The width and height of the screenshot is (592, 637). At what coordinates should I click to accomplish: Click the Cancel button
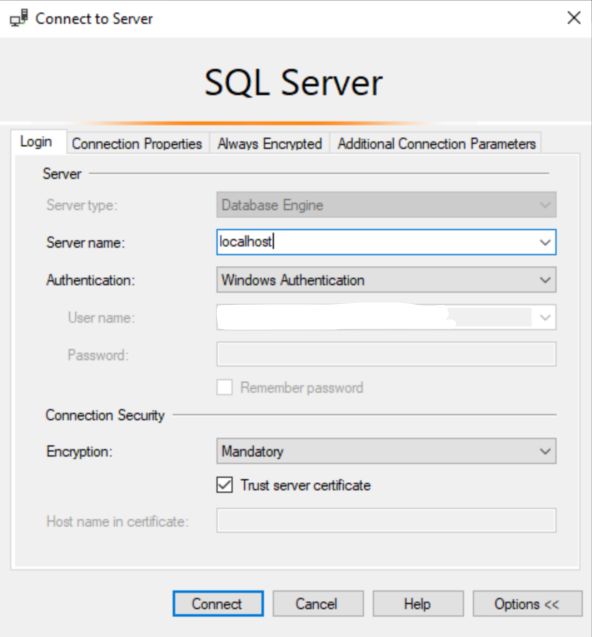tap(318, 604)
